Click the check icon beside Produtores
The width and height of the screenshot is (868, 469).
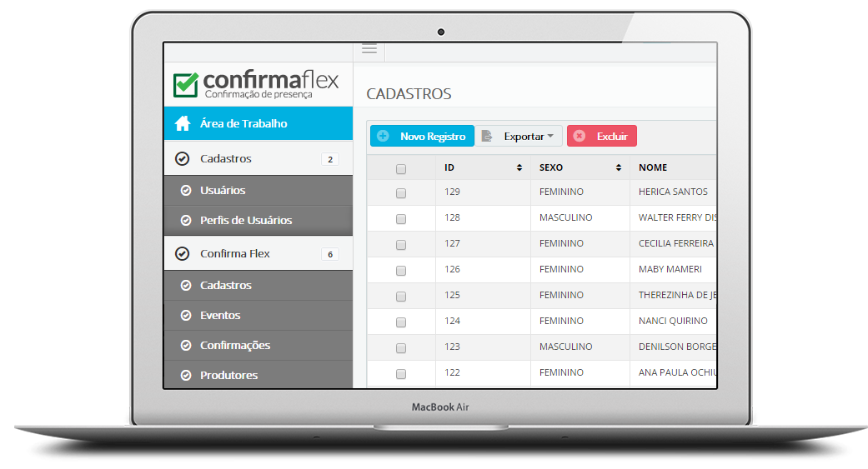(186, 376)
